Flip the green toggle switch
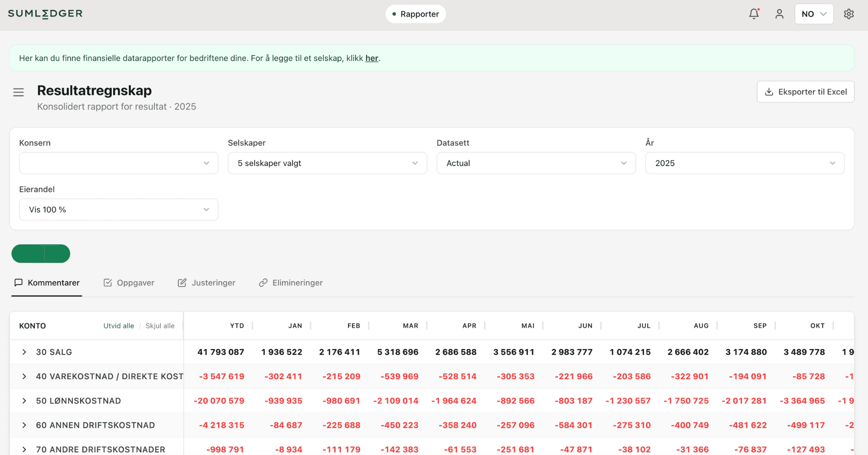Screen dimensions: 868x455 click(x=41, y=253)
